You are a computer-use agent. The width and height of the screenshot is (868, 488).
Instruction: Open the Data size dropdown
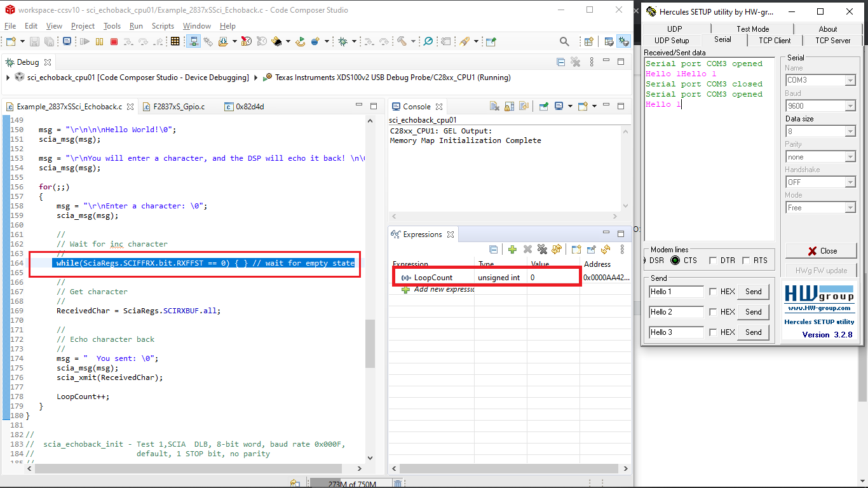[850, 132]
